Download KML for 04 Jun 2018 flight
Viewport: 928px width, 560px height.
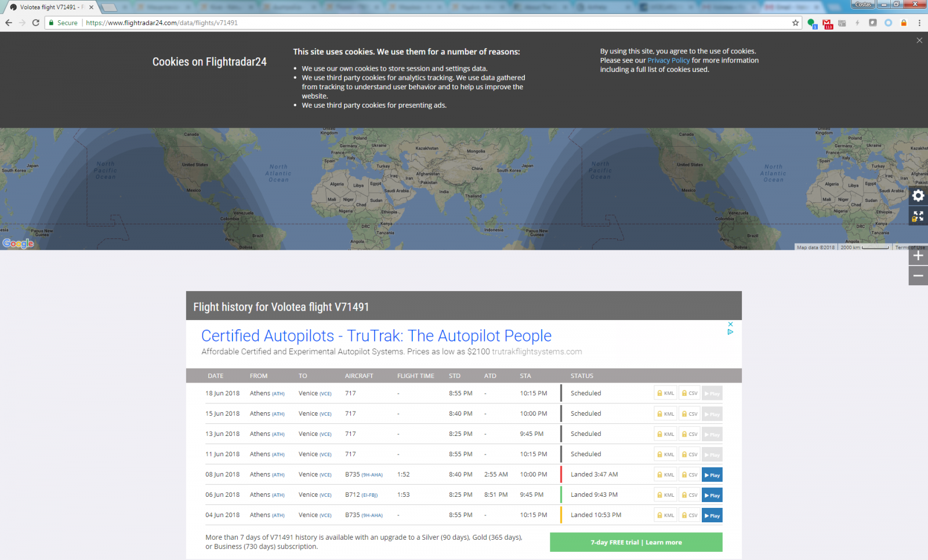pyautogui.click(x=666, y=515)
